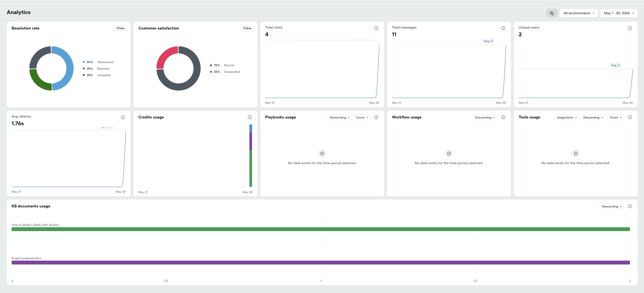Click info icon on Avg. latency card
Viewport: 644px width, 293px height.
click(123, 117)
